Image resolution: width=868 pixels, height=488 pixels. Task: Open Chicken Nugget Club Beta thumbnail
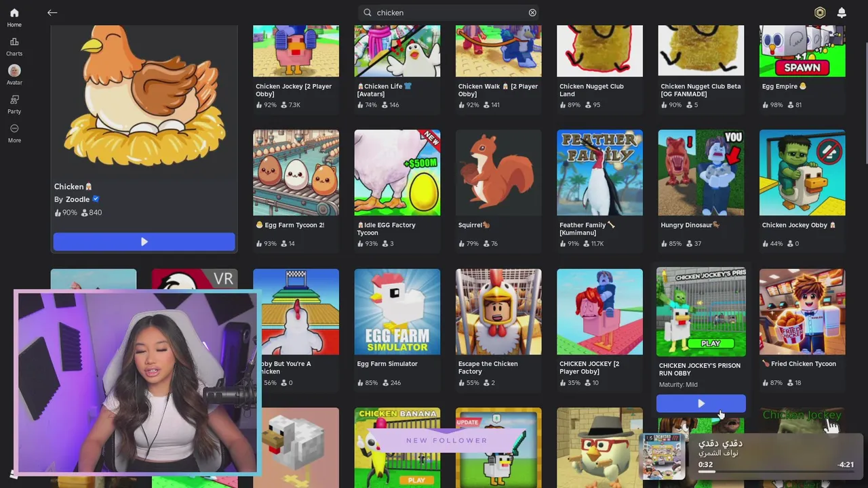pos(701,51)
